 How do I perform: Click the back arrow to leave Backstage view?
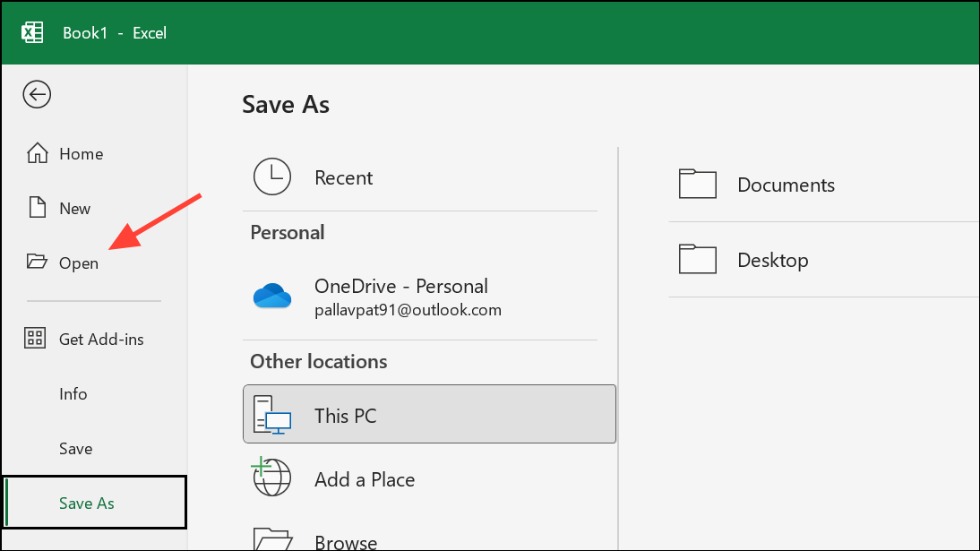pos(36,94)
